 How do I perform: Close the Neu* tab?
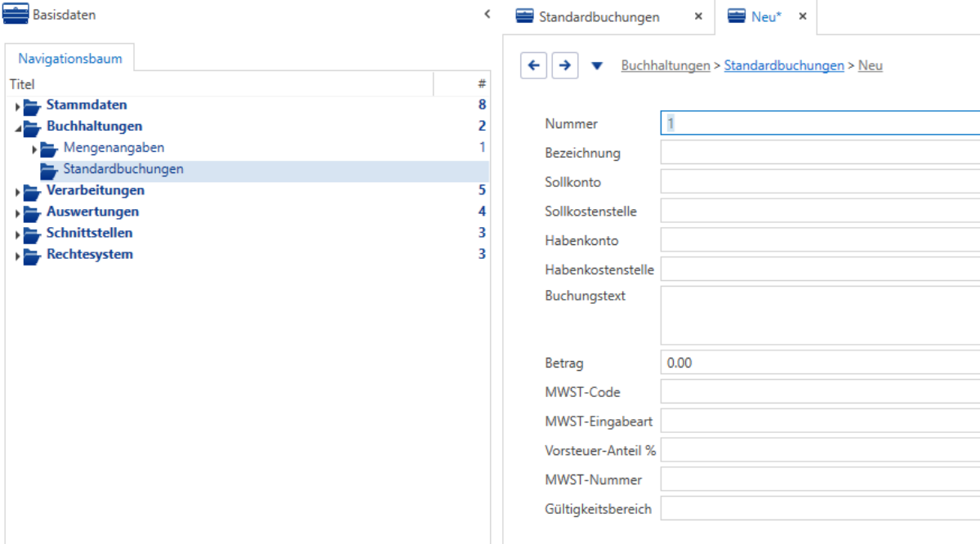[803, 16]
